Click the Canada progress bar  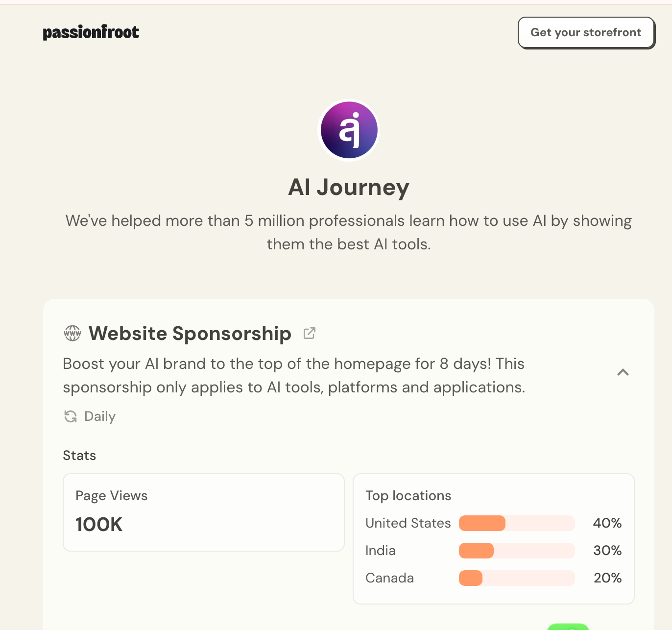[516, 578]
